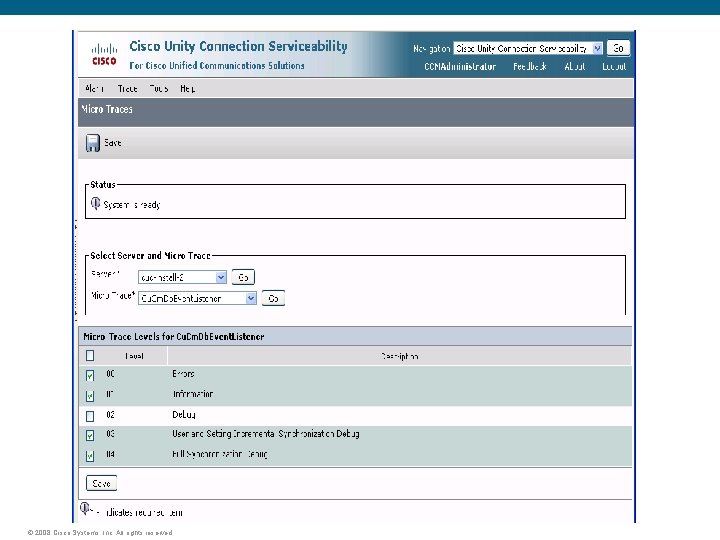Click the Save button at the bottom
720x540 pixels.
[101, 483]
